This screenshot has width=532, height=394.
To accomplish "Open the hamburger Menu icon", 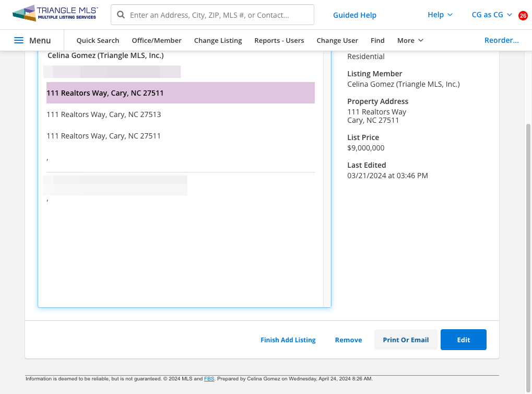I will (19, 40).
